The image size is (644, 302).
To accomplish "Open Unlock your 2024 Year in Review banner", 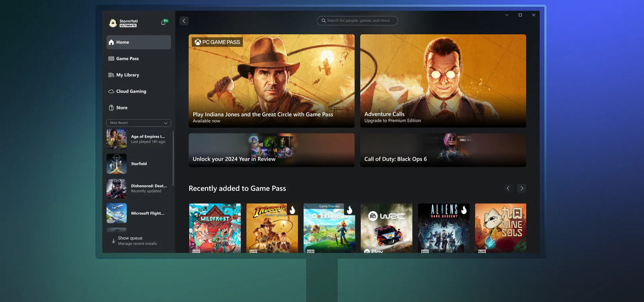I will click(272, 150).
